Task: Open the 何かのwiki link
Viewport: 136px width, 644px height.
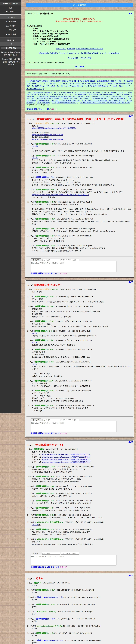Action: (x=71, y=49)
